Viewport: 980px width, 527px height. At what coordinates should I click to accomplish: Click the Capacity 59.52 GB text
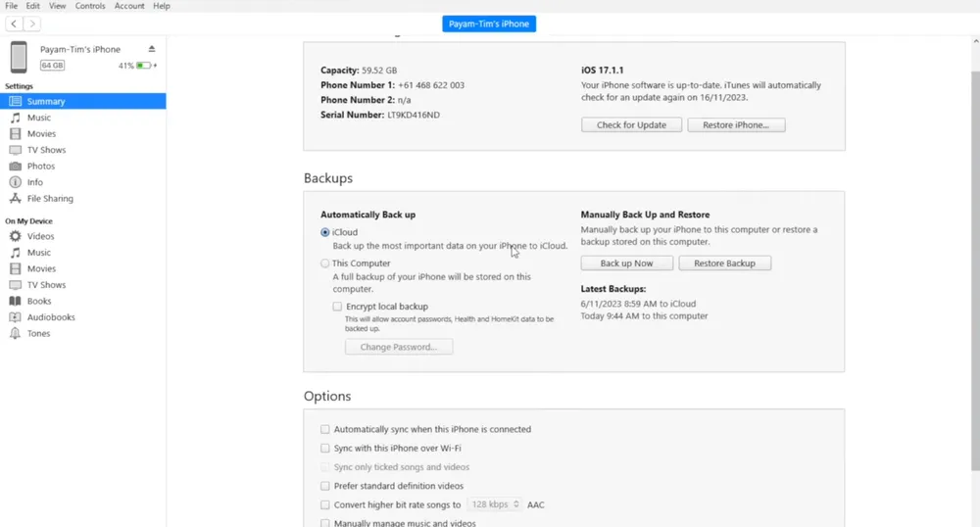tap(359, 70)
